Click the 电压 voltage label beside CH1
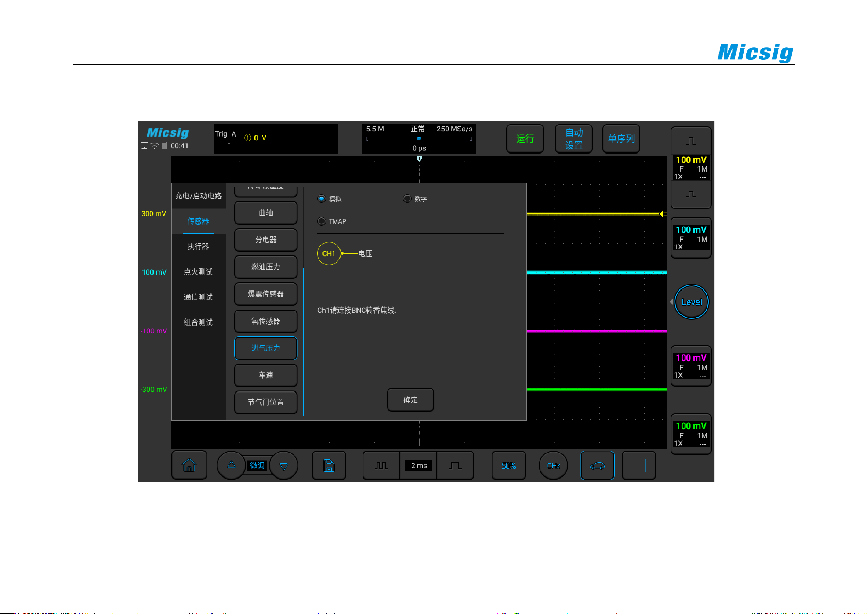 coord(365,253)
